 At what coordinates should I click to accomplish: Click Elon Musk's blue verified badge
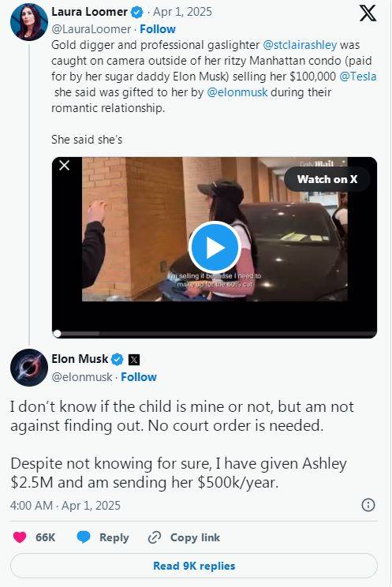pyautogui.click(x=118, y=360)
